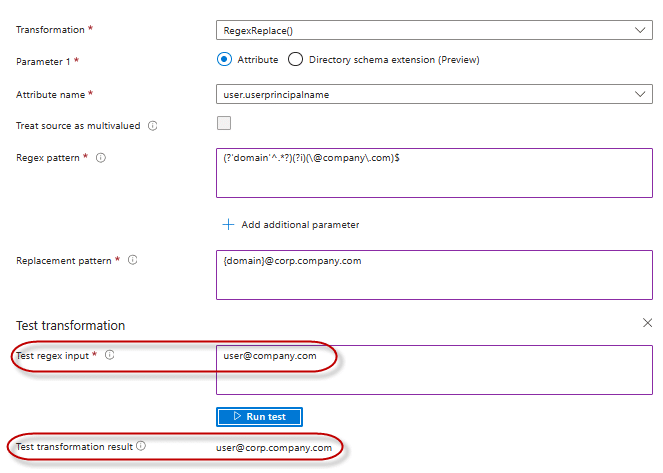Click info icon beside Test transformation result

click(x=141, y=446)
